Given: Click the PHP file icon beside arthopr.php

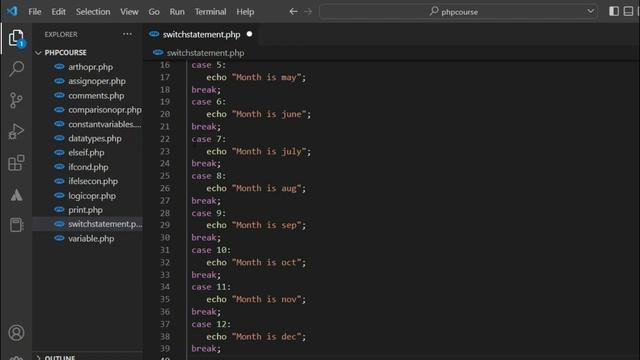Looking at the screenshot, I should 60,67.
